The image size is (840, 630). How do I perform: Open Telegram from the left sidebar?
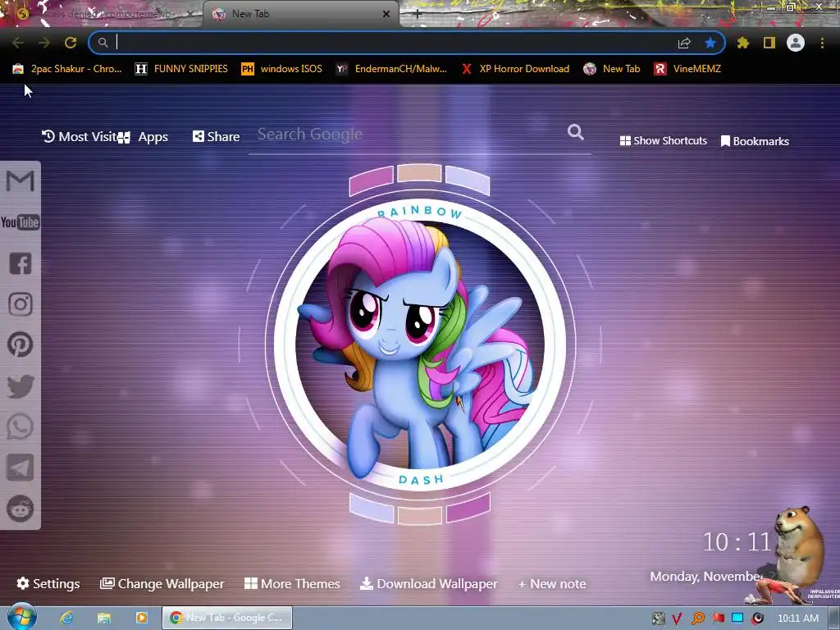(x=21, y=468)
